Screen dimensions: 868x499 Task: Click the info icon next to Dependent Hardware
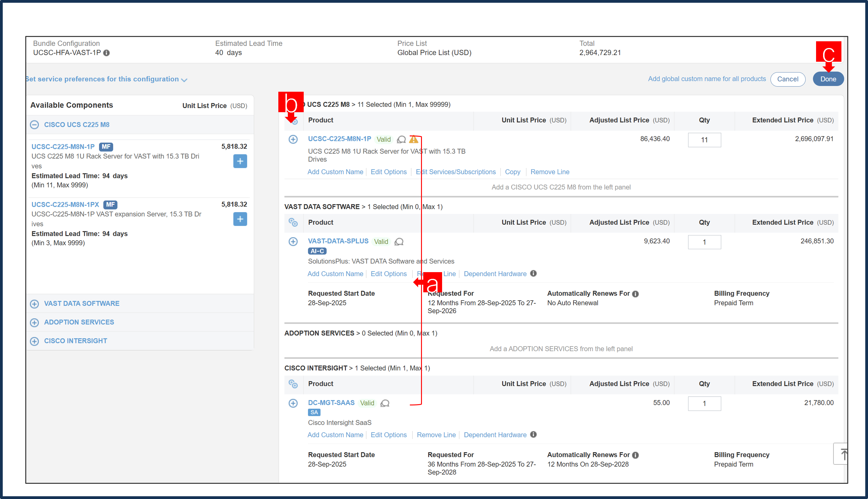click(533, 273)
